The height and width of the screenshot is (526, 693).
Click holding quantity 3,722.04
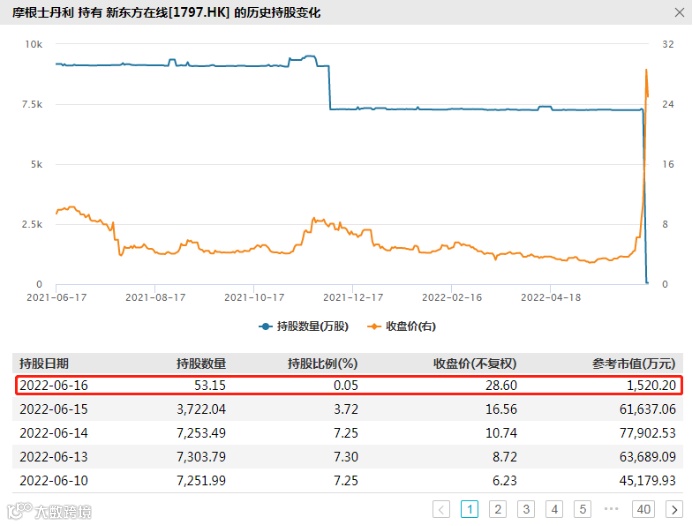pyautogui.click(x=201, y=409)
